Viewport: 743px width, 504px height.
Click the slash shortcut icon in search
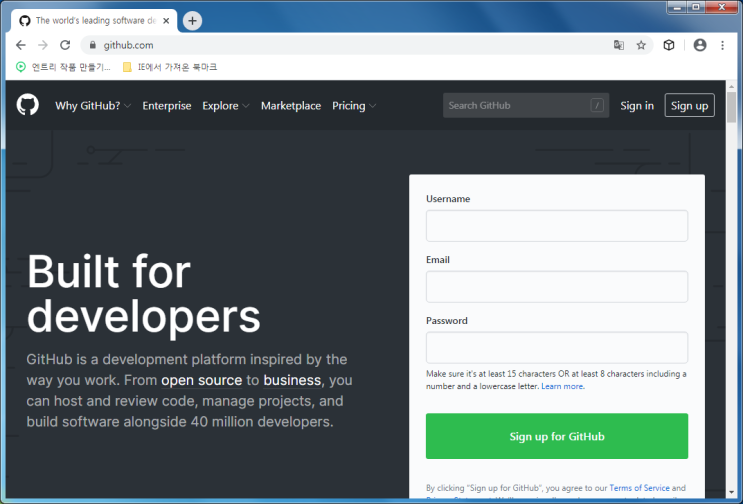[x=597, y=105]
